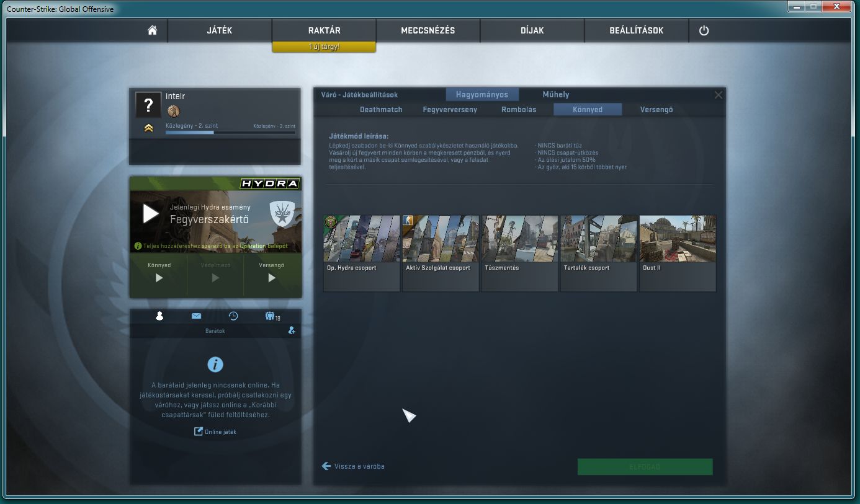Screen dimensions: 860x504
Task: Close the Counter-Strike window
Action: click(x=838, y=6)
